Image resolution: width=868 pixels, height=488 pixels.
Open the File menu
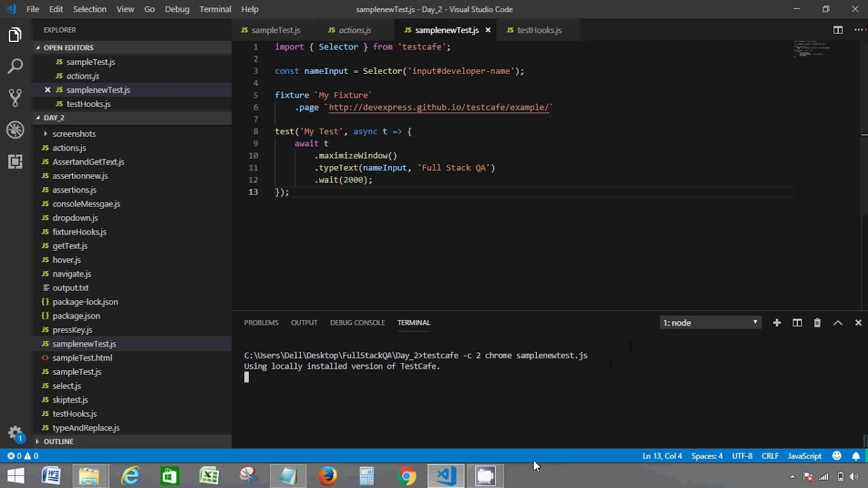click(33, 9)
